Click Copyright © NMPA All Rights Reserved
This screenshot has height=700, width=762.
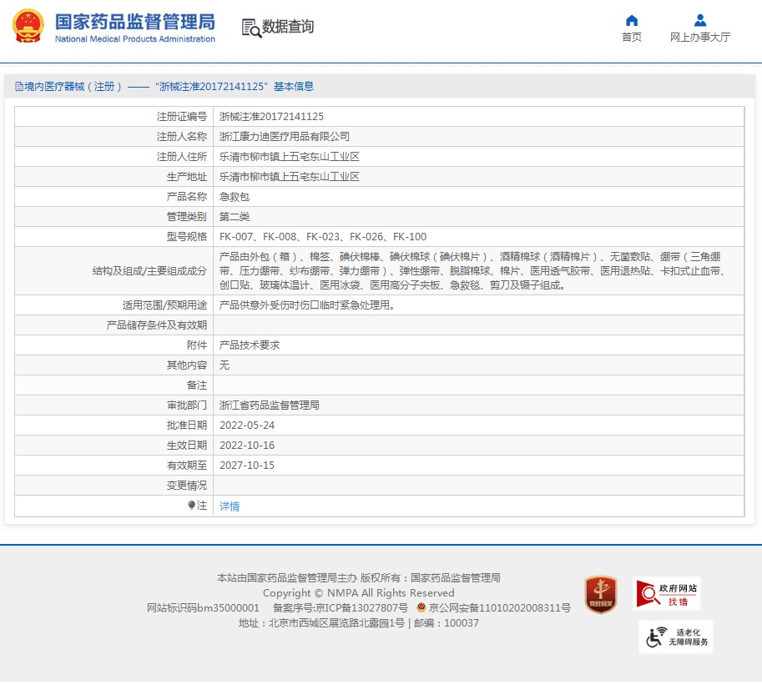pos(359,592)
